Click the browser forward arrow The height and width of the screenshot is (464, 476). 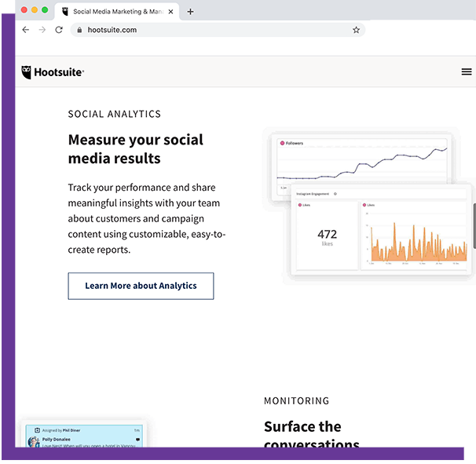coord(42,30)
